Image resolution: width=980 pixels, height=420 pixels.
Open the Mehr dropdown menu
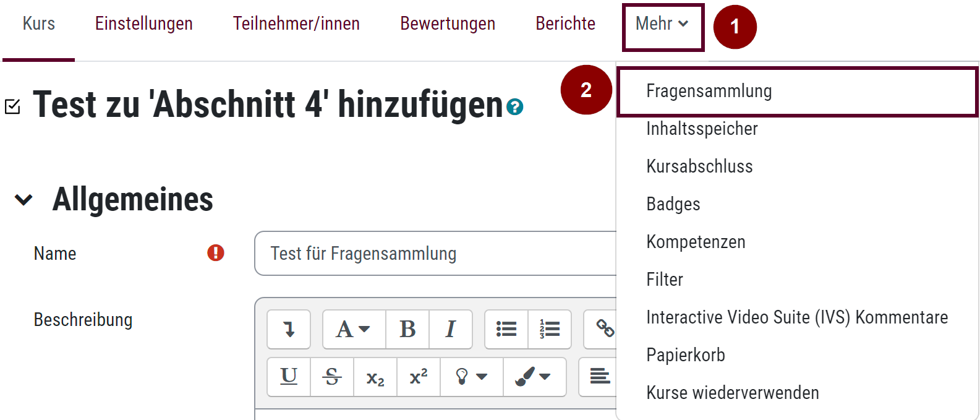coord(662,24)
